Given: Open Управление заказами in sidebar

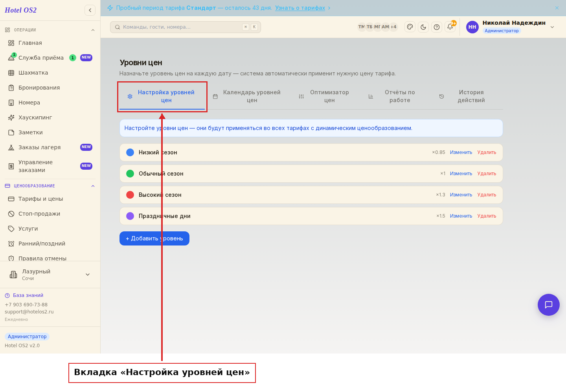Looking at the screenshot, I should coord(50,166).
